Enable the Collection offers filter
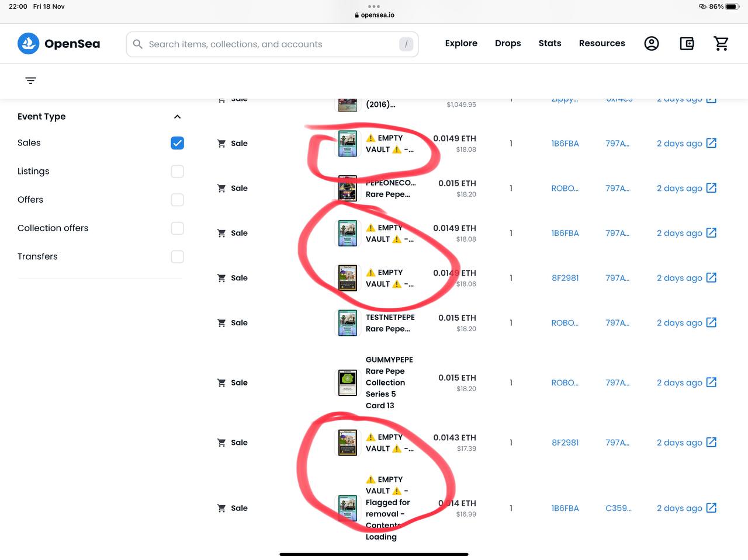Viewport: 748px width, 560px height. 177,228
